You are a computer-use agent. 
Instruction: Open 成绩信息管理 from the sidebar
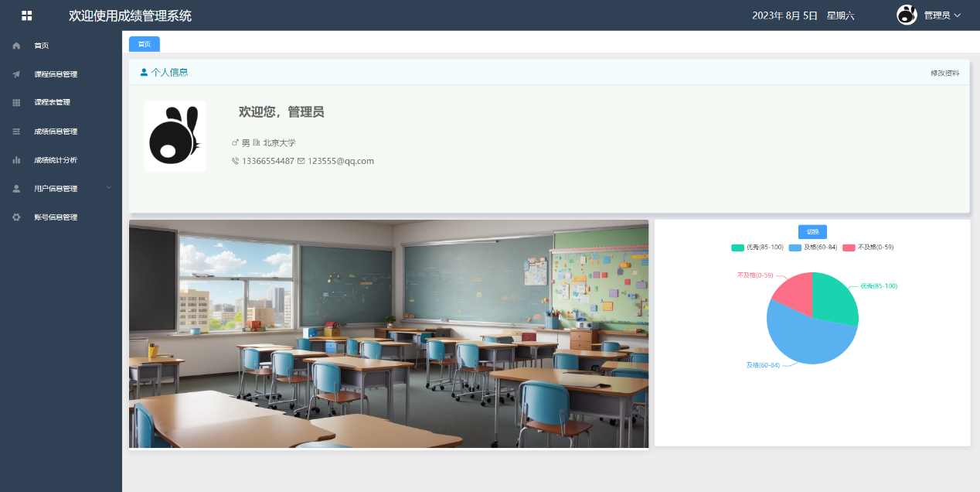61,132
